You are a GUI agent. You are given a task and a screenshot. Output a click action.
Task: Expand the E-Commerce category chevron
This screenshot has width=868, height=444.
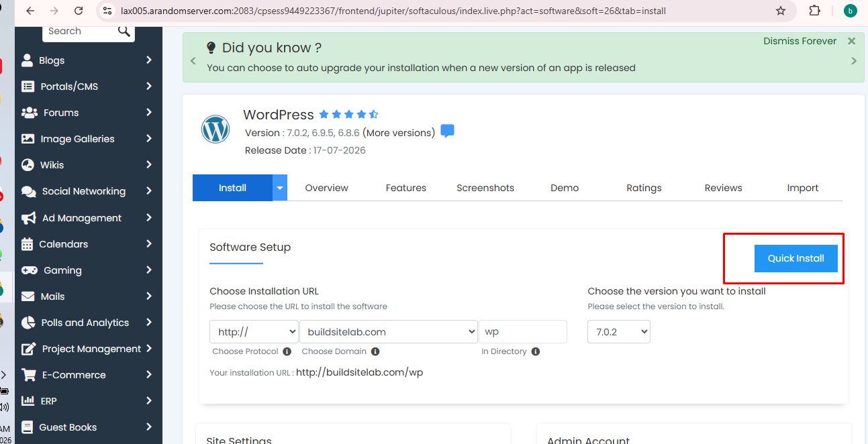click(x=149, y=375)
